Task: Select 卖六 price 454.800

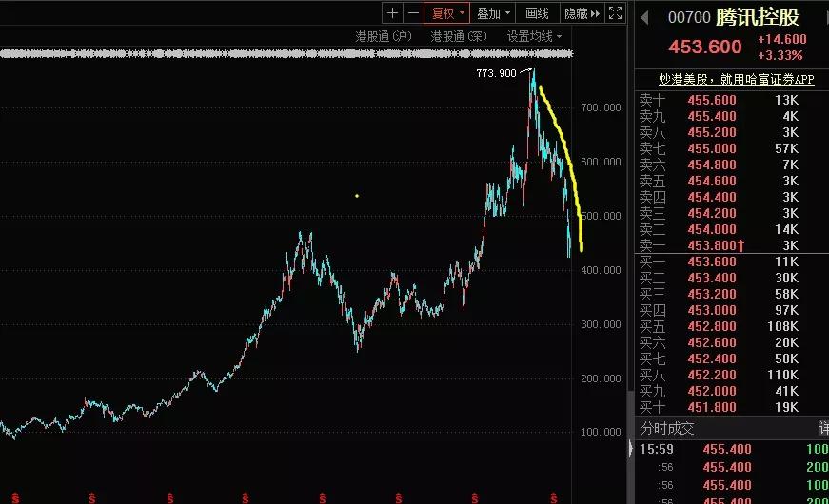Action: [712, 165]
